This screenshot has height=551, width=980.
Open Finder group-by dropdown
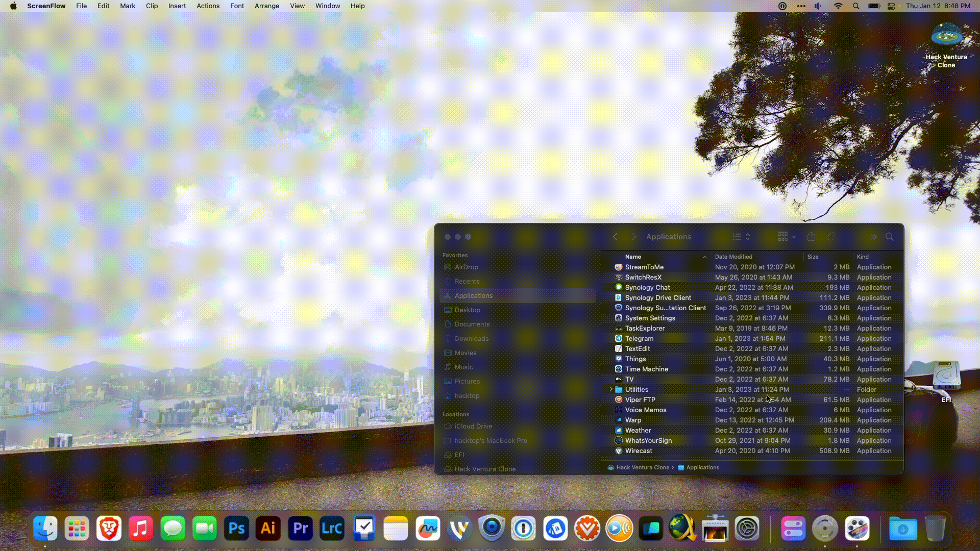[x=787, y=237]
